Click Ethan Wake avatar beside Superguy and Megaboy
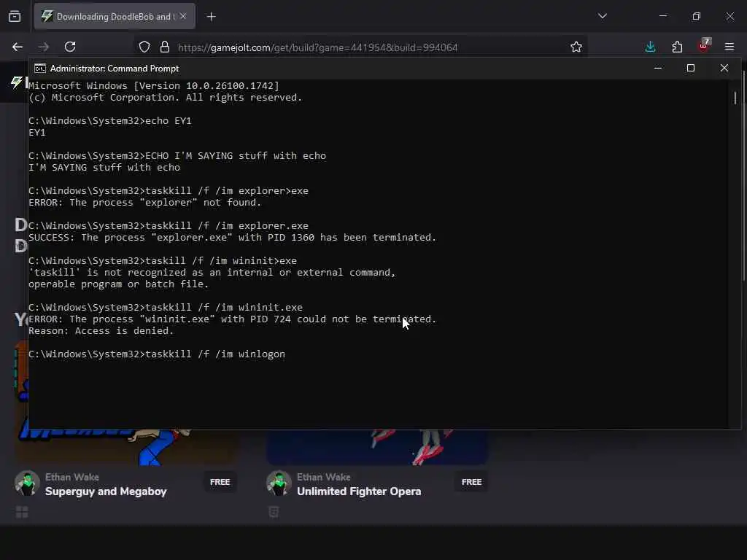Viewport: 747px width, 560px height. (x=27, y=483)
